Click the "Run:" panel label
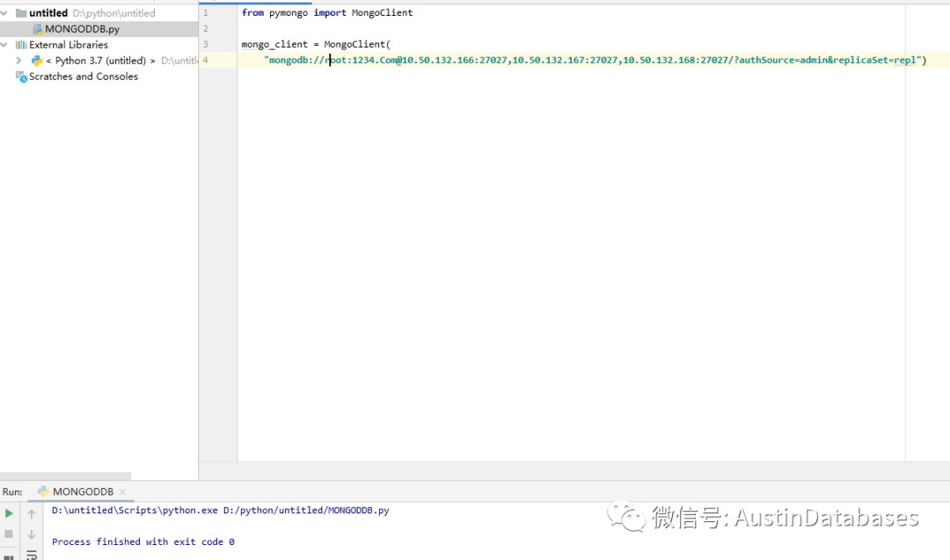 click(x=12, y=491)
